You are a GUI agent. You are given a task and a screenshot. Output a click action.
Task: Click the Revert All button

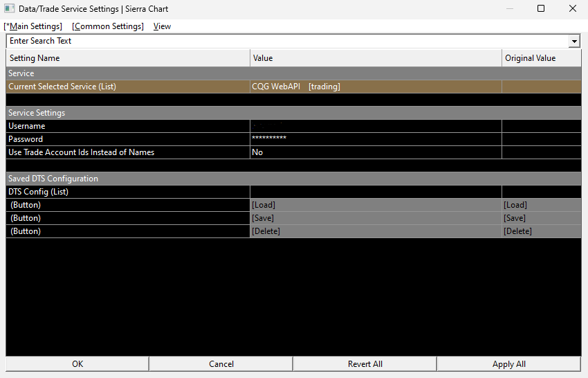coord(365,363)
